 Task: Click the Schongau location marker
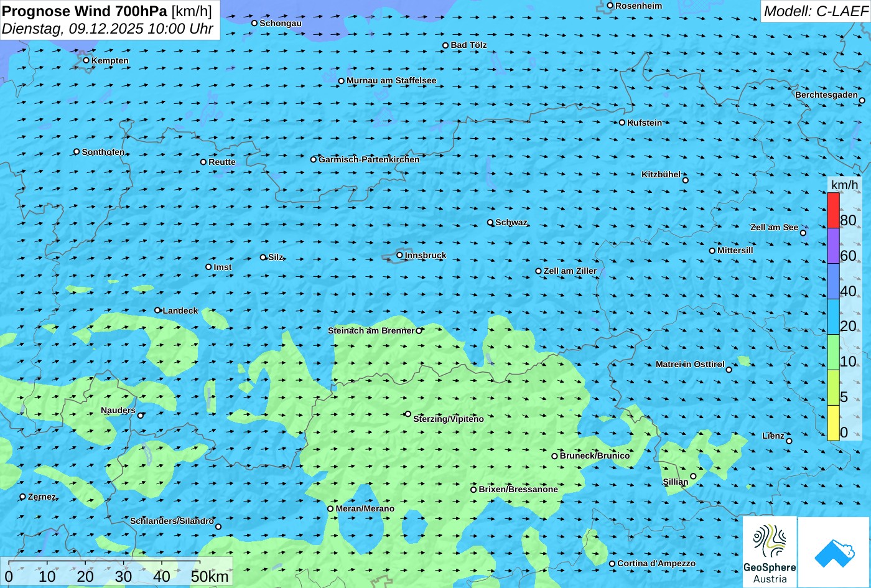point(254,23)
